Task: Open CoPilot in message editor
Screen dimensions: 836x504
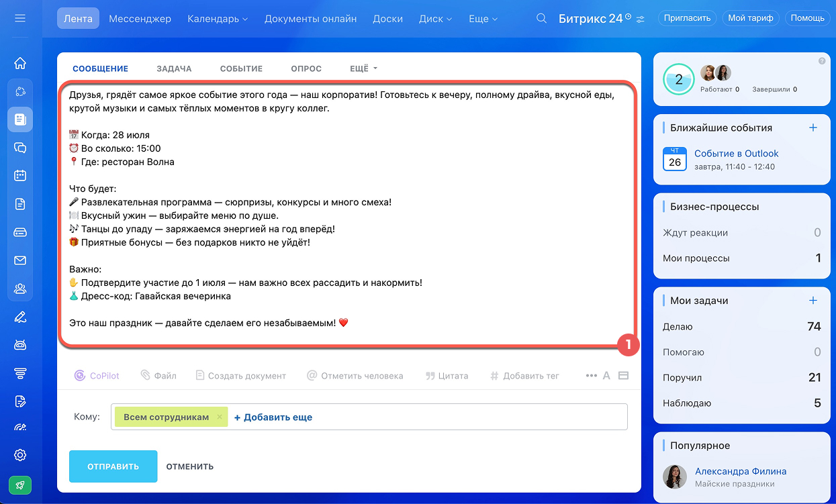Action: tap(97, 376)
